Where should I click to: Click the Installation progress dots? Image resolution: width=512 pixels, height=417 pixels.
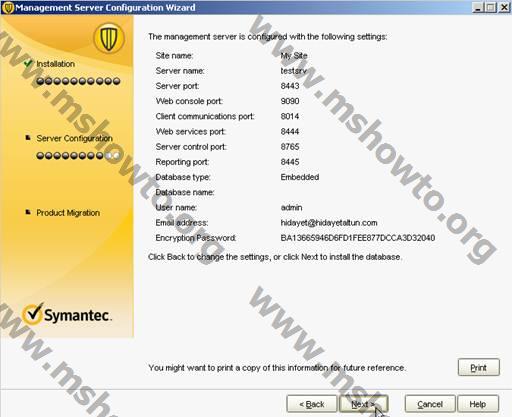click(x=78, y=81)
